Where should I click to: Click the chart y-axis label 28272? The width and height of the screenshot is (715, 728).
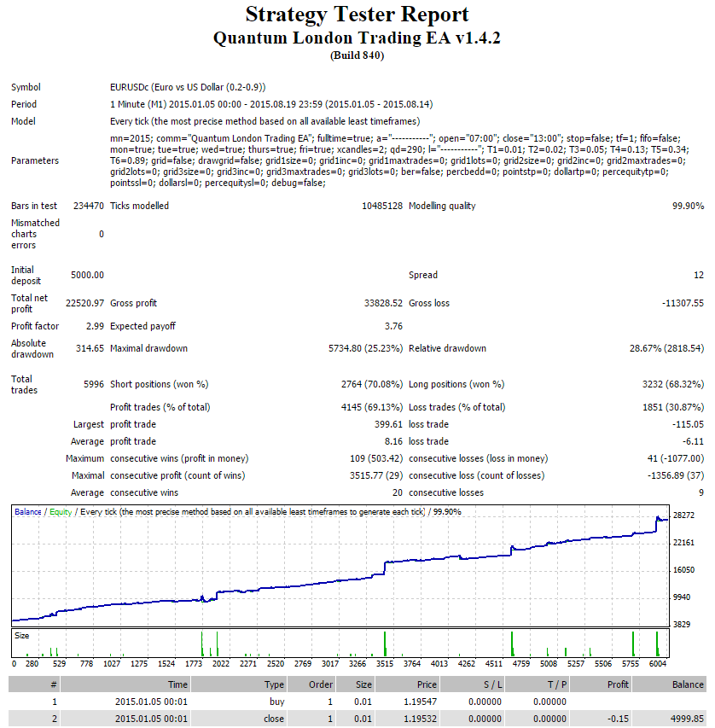(684, 515)
